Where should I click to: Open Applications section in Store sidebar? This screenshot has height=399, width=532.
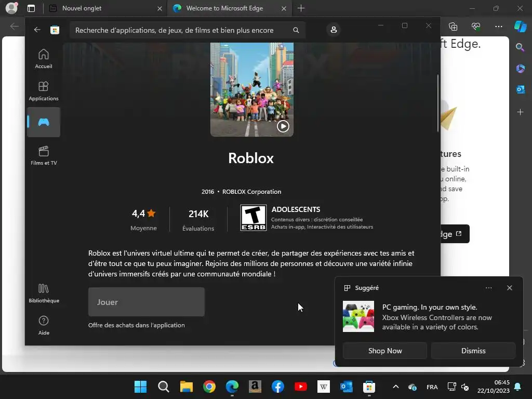[44, 91]
